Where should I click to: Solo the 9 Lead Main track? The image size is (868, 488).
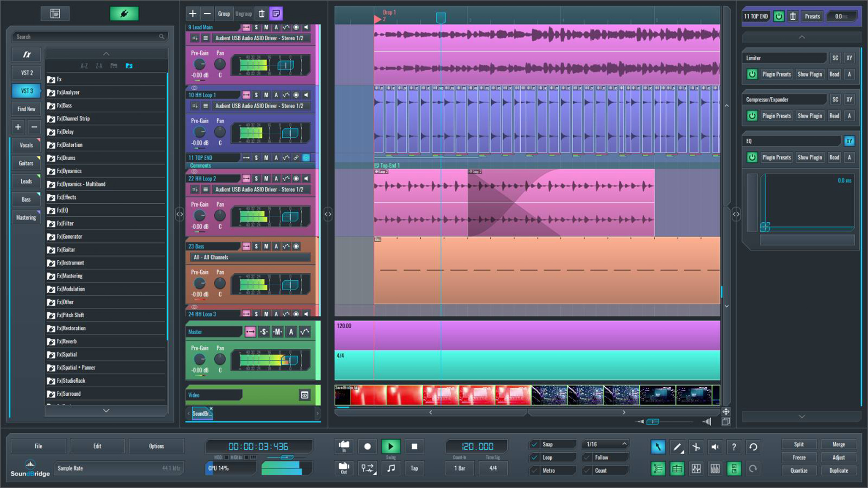[x=256, y=27]
